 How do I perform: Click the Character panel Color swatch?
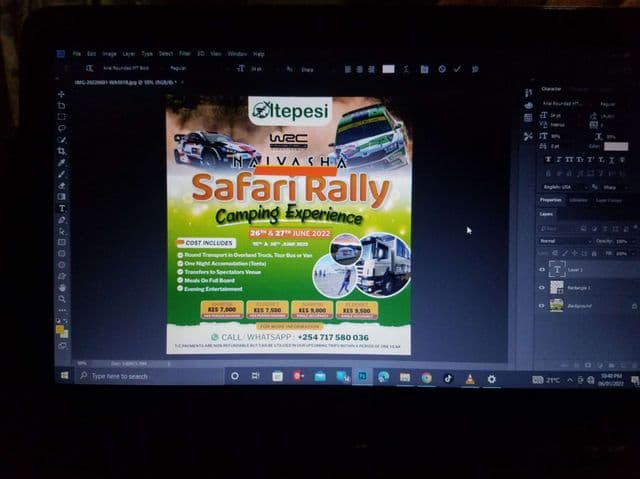616,146
